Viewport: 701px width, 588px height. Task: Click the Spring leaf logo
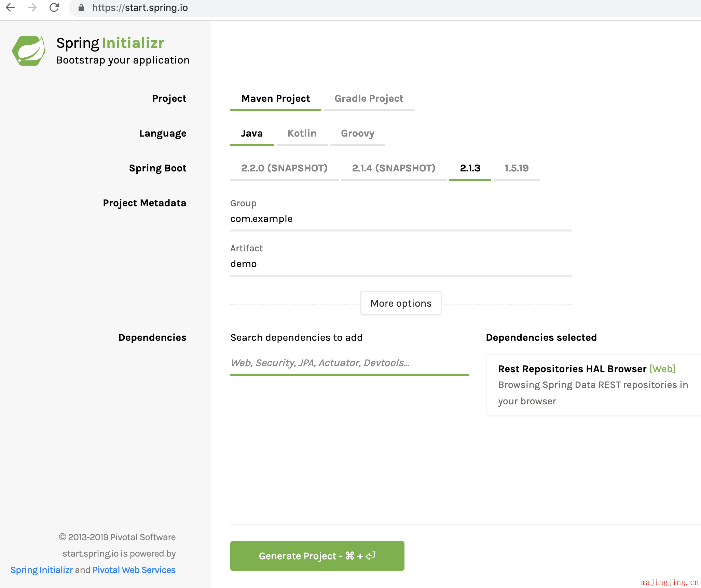(29, 51)
